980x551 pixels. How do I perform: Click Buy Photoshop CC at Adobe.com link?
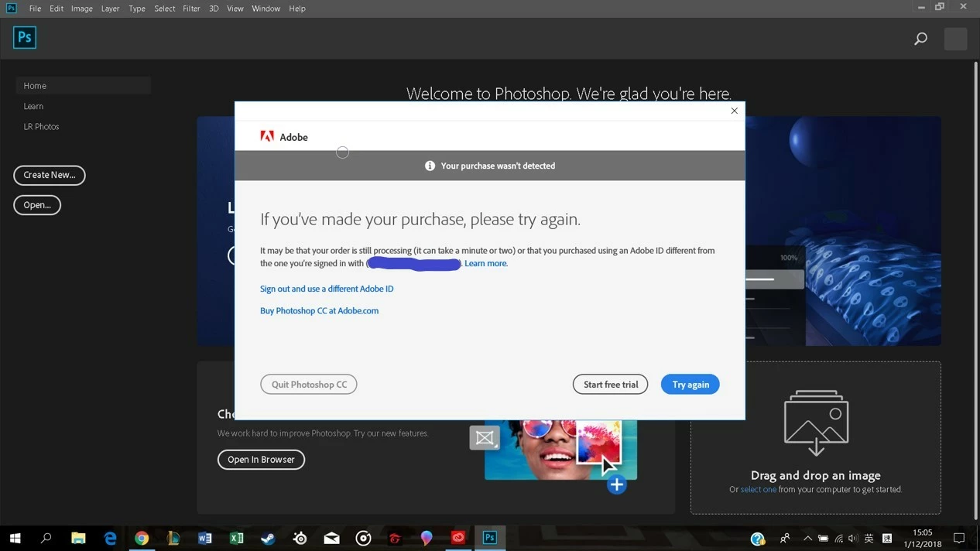319,310
